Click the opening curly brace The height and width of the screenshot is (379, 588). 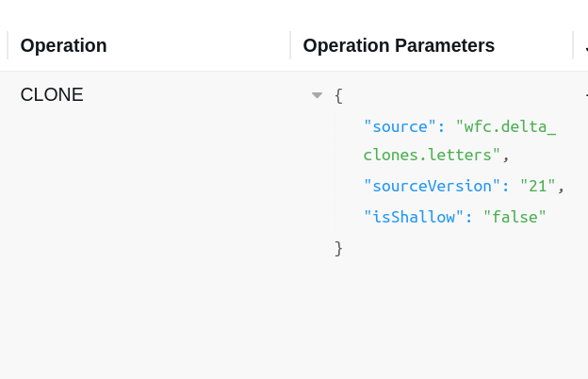(x=338, y=95)
